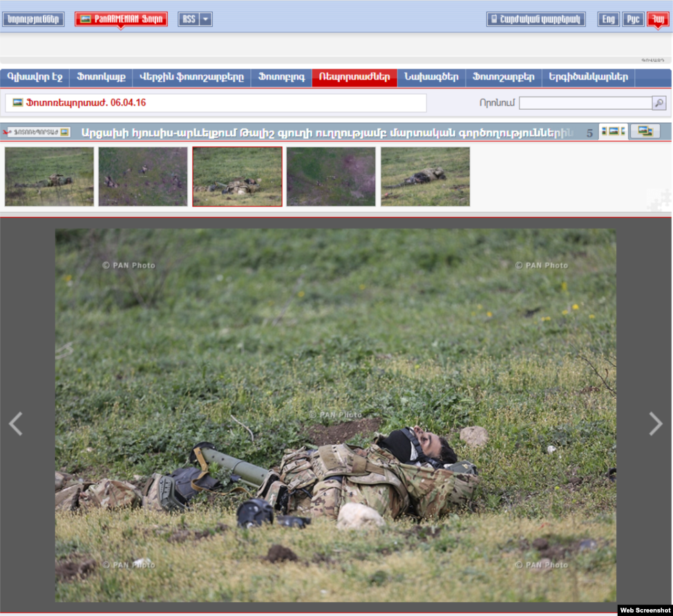673x616 pixels.
Task: Switch to single-image view icon
Action: pyautogui.click(x=645, y=131)
